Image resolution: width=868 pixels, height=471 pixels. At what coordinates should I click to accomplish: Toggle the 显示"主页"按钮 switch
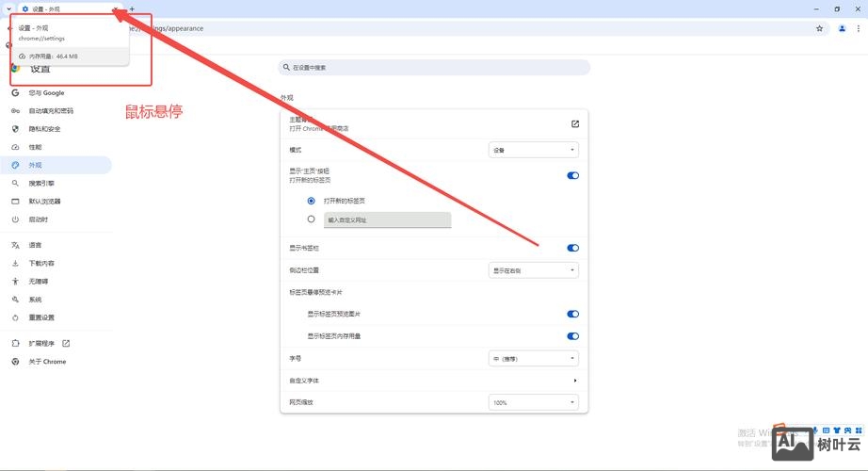tap(573, 175)
